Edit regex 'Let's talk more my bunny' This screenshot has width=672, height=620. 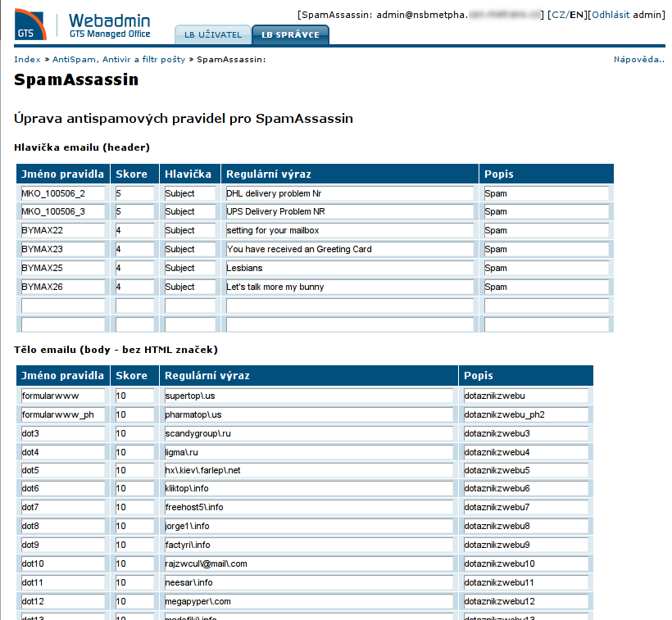click(x=350, y=287)
